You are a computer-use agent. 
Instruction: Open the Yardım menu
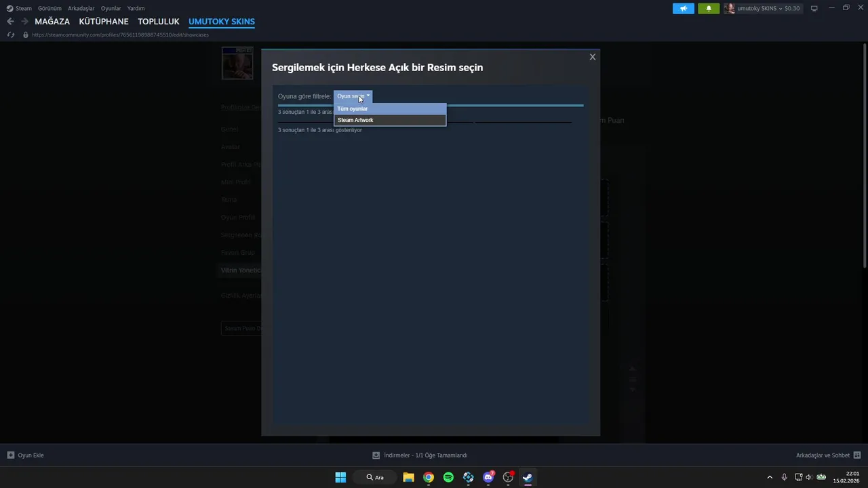136,8
